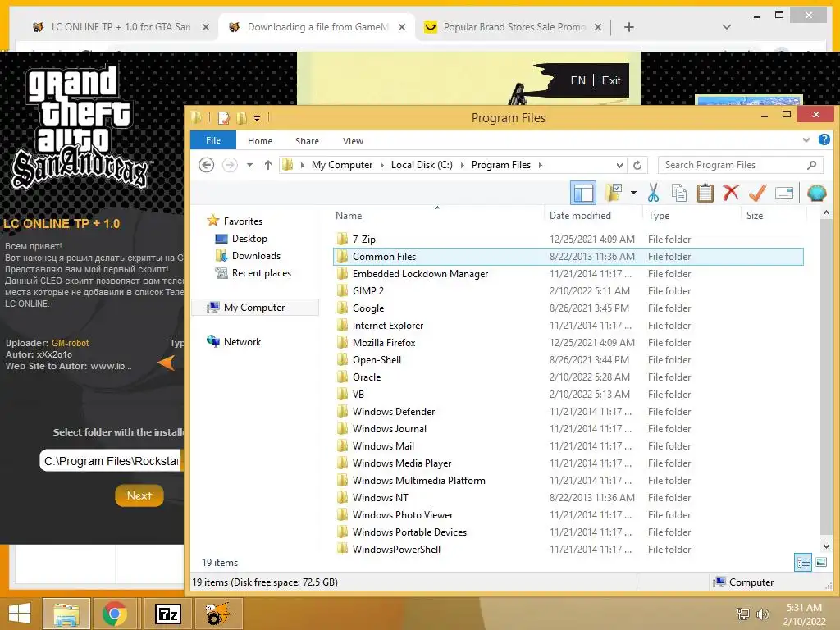840x630 pixels.
Task: Open recent locations dropdown arrow
Action: pyautogui.click(x=249, y=165)
